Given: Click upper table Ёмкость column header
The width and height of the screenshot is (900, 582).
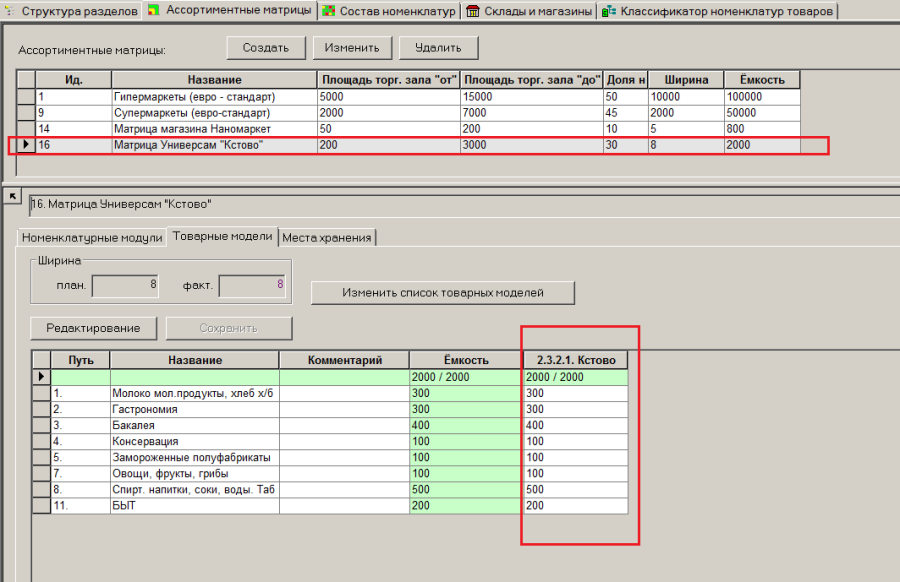Looking at the screenshot, I should point(762,80).
